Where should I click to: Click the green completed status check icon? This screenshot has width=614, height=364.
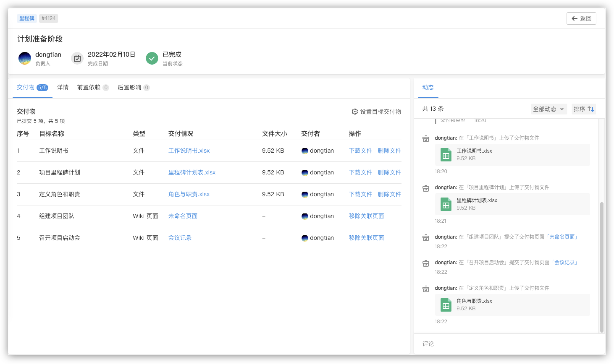(152, 58)
